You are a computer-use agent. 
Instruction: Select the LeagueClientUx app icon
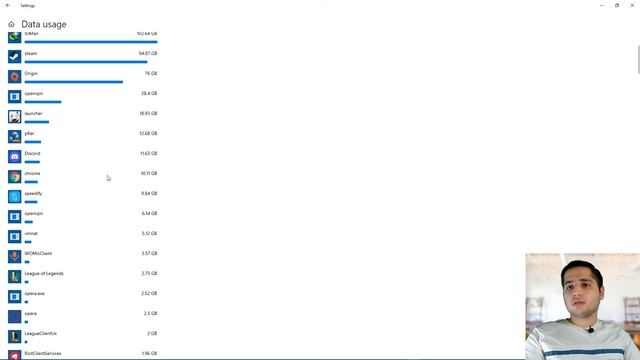coord(14,336)
